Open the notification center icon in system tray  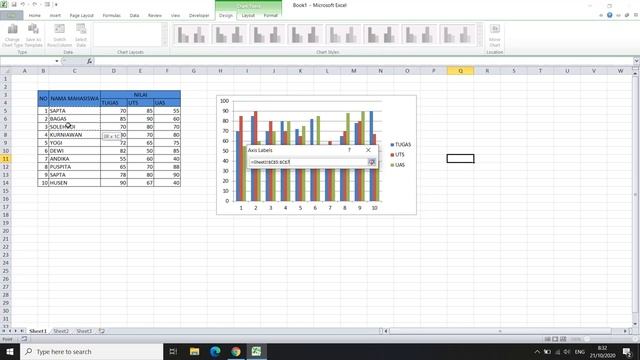click(627, 352)
